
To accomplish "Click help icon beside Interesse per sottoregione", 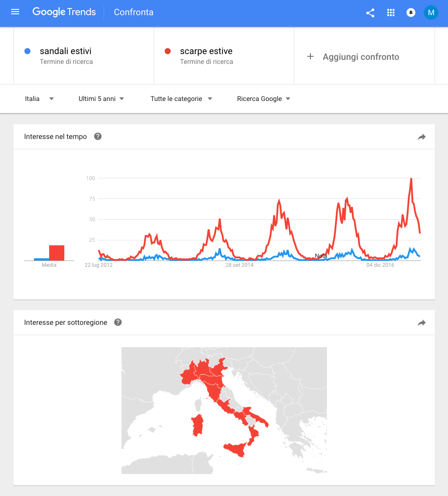I will click(x=118, y=322).
